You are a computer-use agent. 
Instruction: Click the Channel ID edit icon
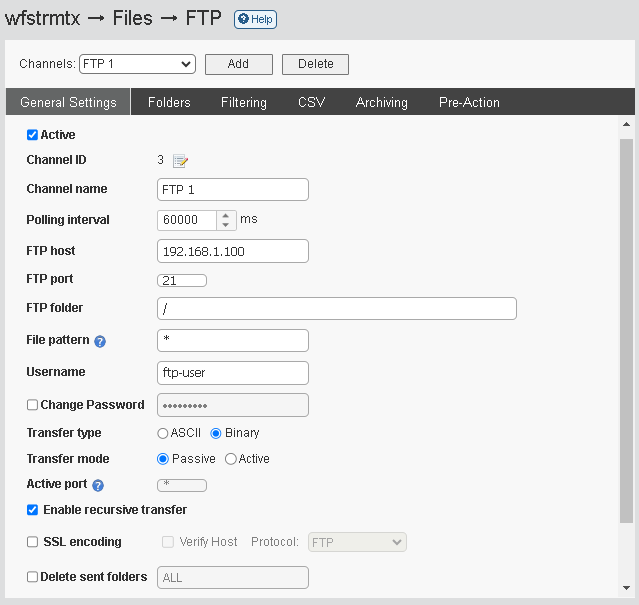click(180, 161)
